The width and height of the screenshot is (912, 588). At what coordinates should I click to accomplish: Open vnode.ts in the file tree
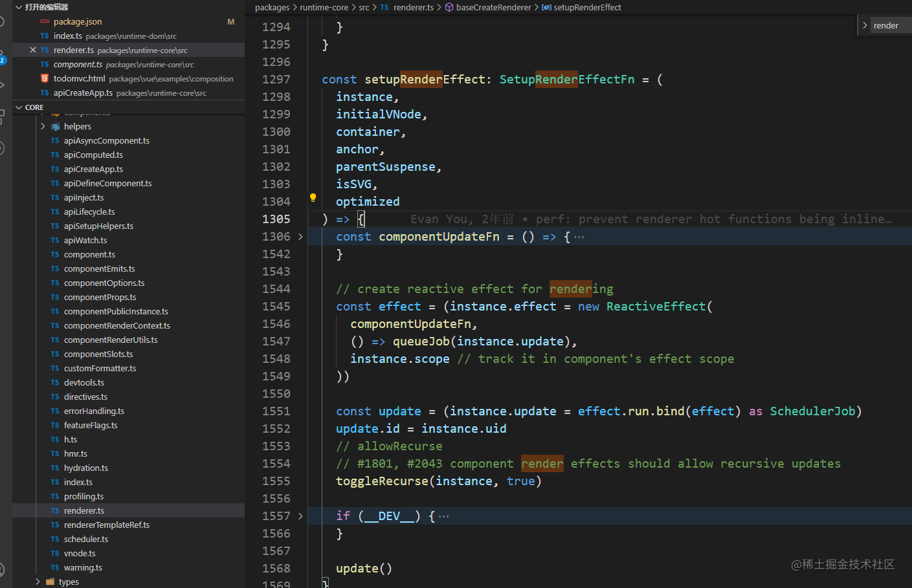click(x=80, y=554)
